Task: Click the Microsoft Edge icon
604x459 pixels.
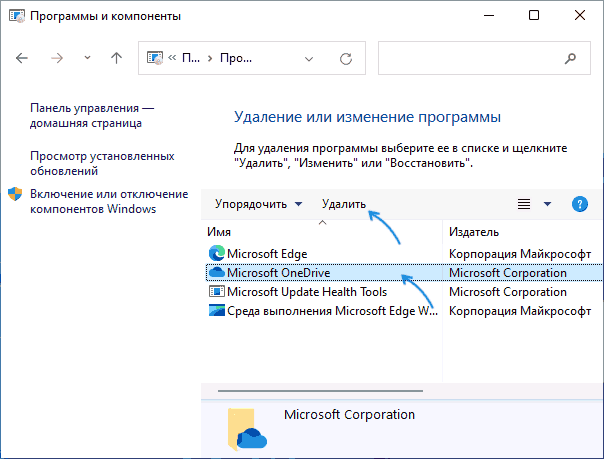Action: tap(216, 253)
